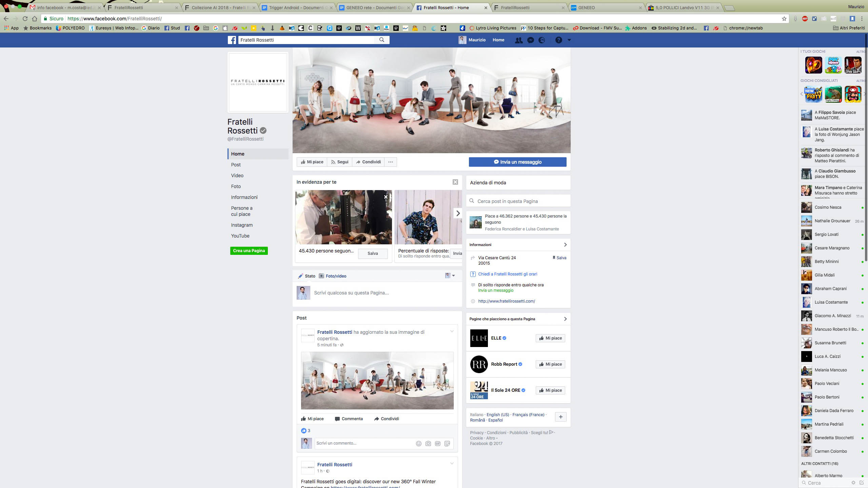The image size is (868, 488).
Task: Close the In evidenza per te panel
Action: tap(455, 182)
